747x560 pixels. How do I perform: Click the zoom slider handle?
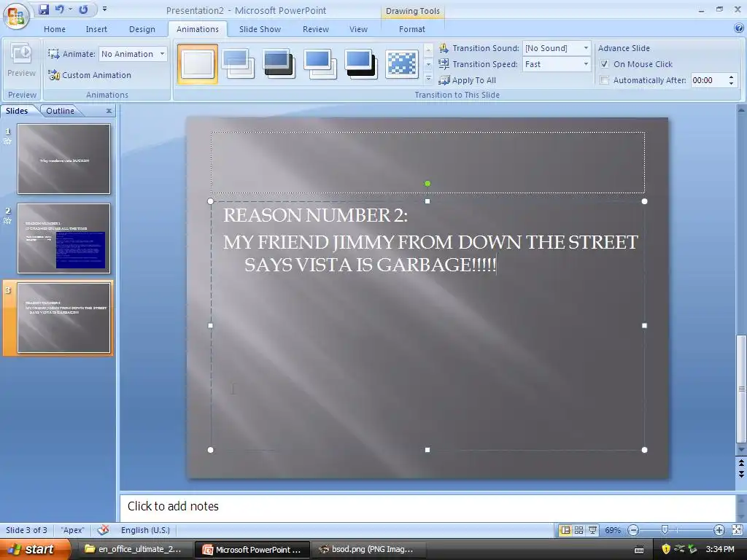665,529
